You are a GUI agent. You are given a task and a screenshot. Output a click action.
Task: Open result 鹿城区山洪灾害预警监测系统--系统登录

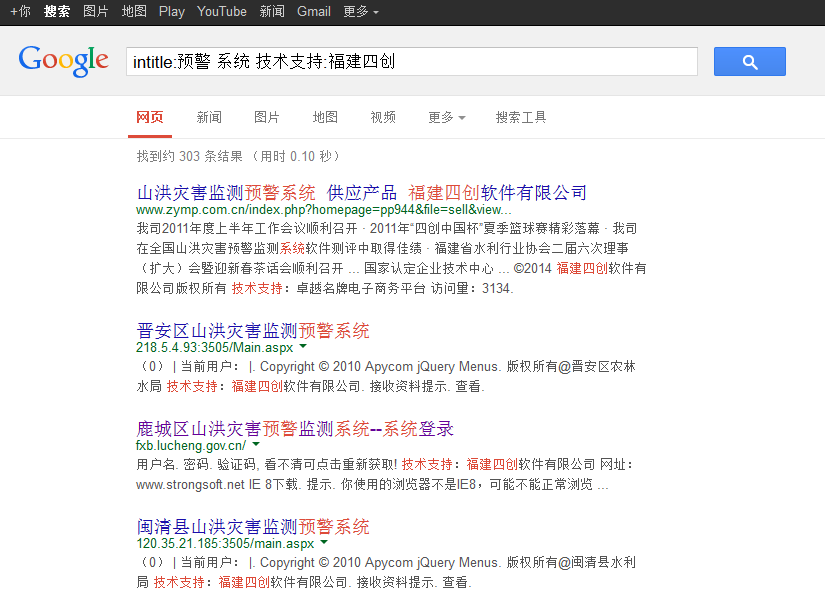(x=295, y=429)
